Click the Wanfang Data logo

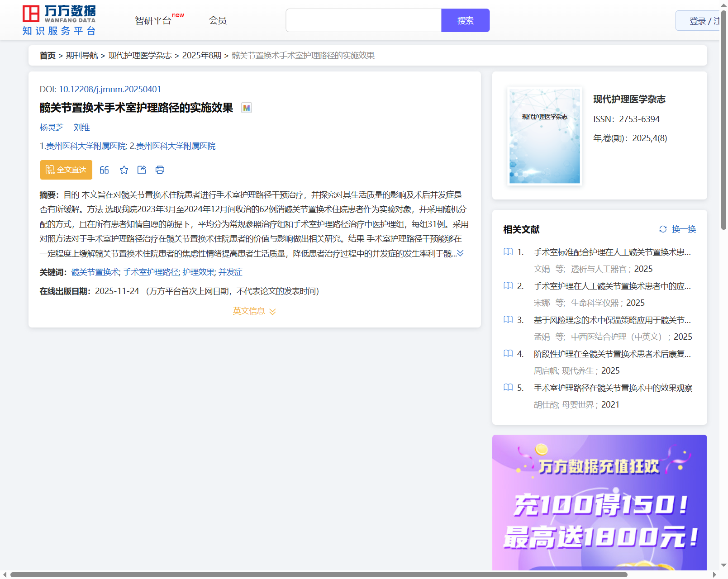59,20
